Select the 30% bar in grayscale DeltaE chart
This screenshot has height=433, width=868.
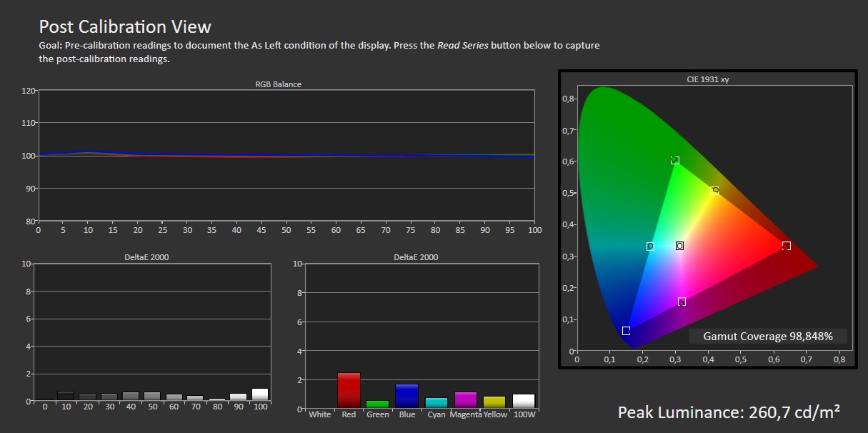(109, 397)
